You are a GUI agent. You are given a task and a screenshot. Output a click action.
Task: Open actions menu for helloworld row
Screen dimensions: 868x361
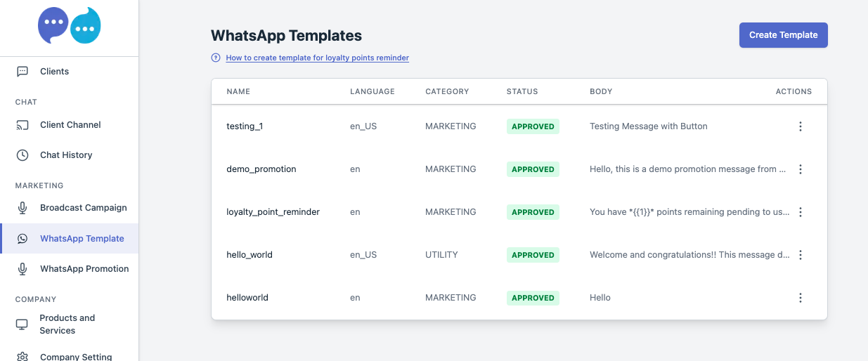click(x=800, y=298)
